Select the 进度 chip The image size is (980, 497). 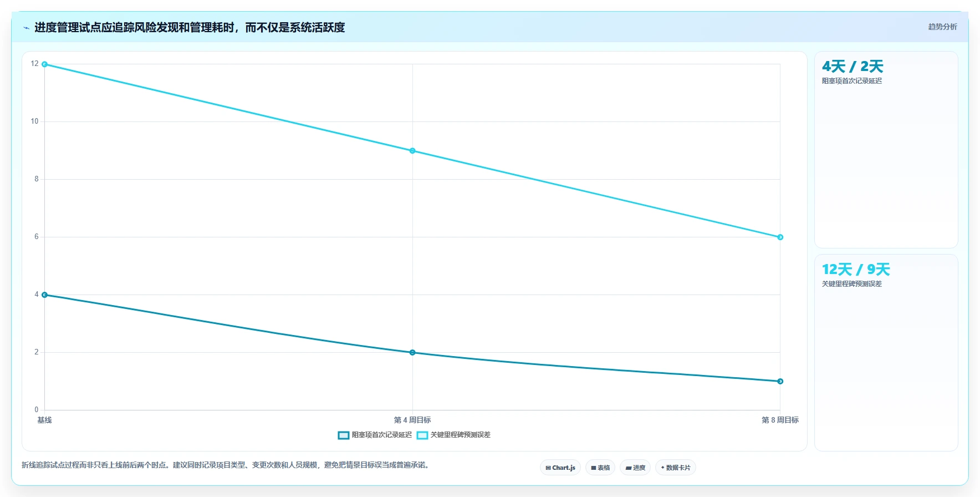[635, 468]
